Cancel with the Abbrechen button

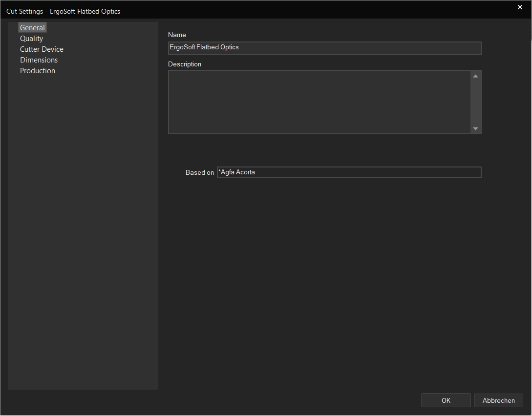[499, 400]
